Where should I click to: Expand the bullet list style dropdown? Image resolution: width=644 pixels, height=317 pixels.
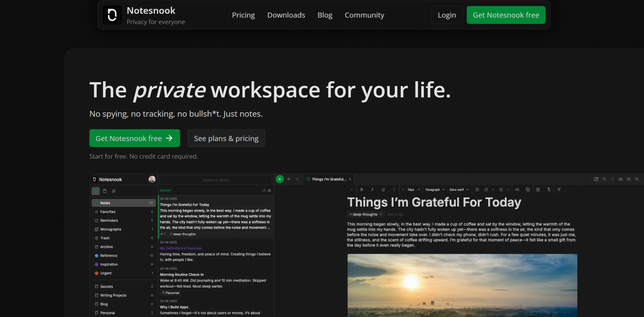click(508, 190)
